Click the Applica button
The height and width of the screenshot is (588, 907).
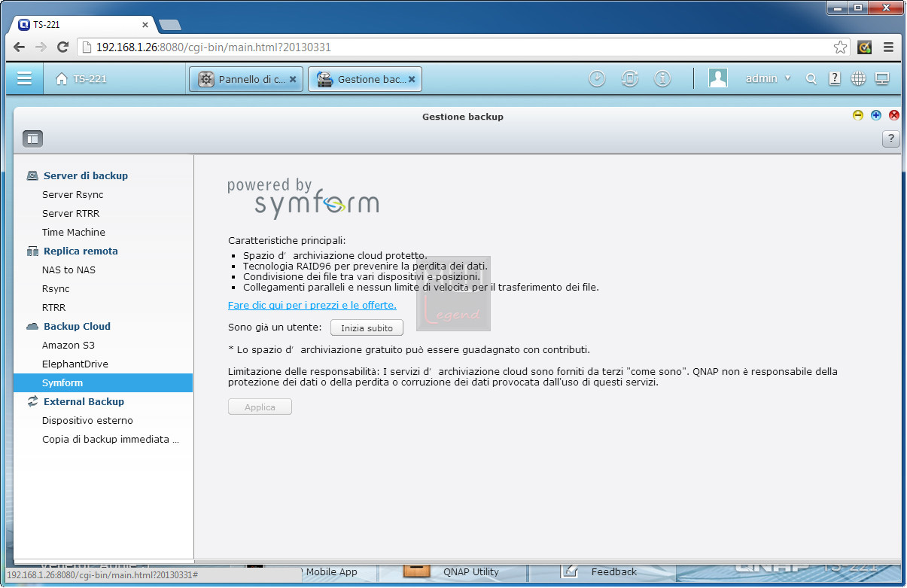(260, 407)
